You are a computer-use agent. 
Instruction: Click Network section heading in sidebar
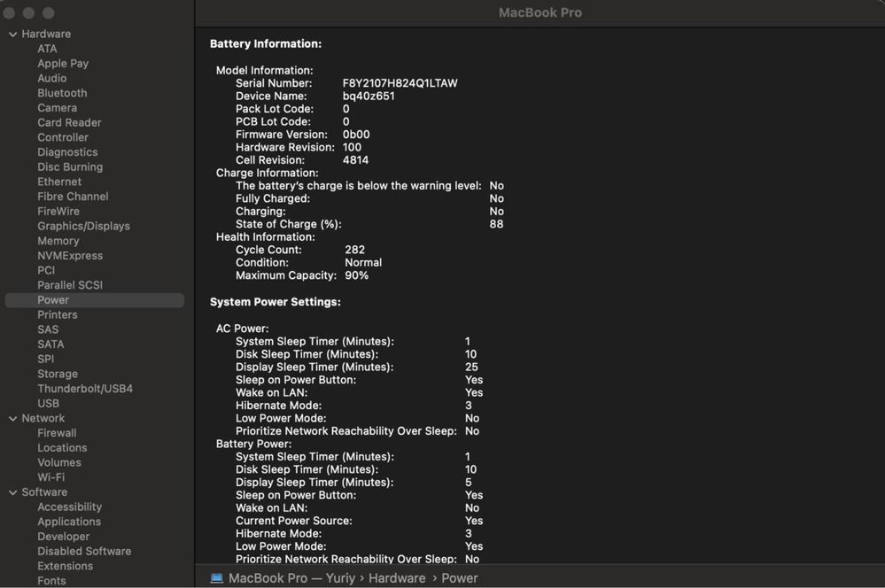(43, 418)
